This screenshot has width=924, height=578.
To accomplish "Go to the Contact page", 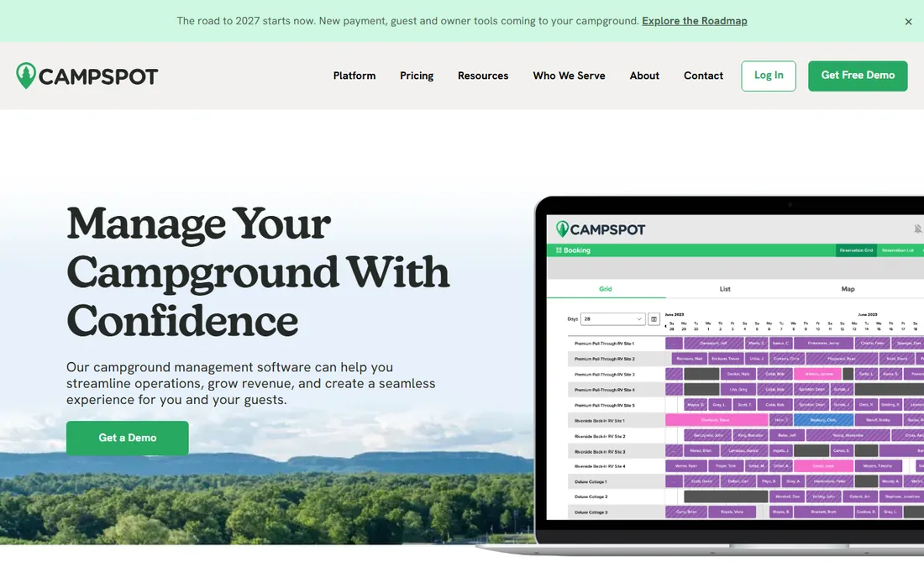I will [703, 76].
